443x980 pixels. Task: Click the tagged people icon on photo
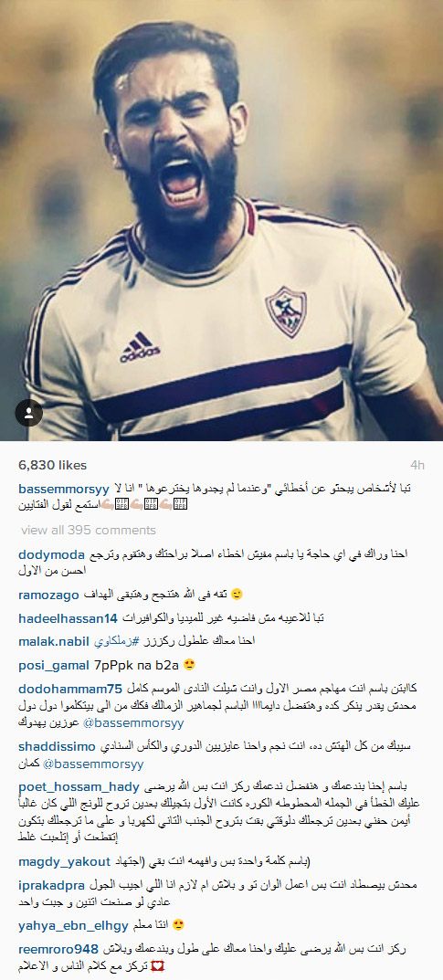tap(28, 413)
